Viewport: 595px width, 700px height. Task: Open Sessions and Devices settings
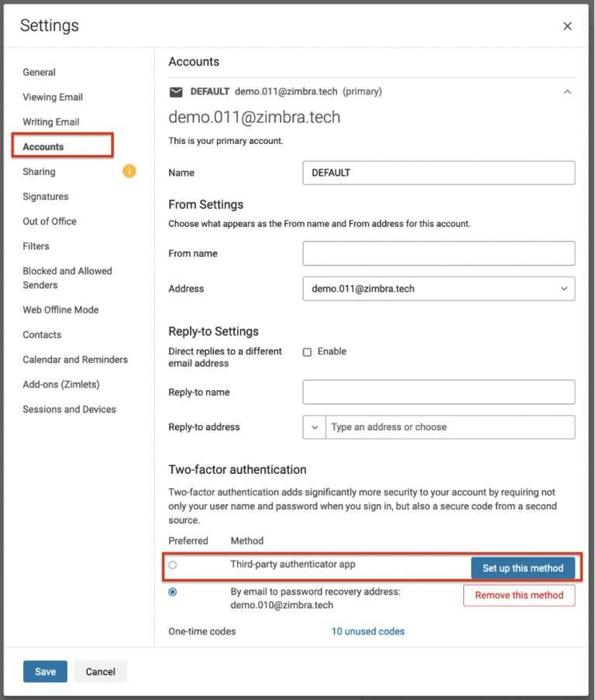[70, 409]
